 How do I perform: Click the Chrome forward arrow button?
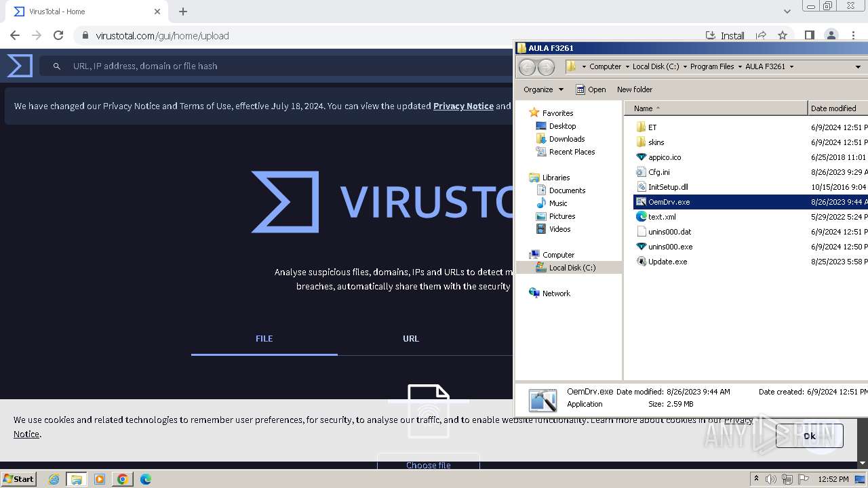click(37, 35)
